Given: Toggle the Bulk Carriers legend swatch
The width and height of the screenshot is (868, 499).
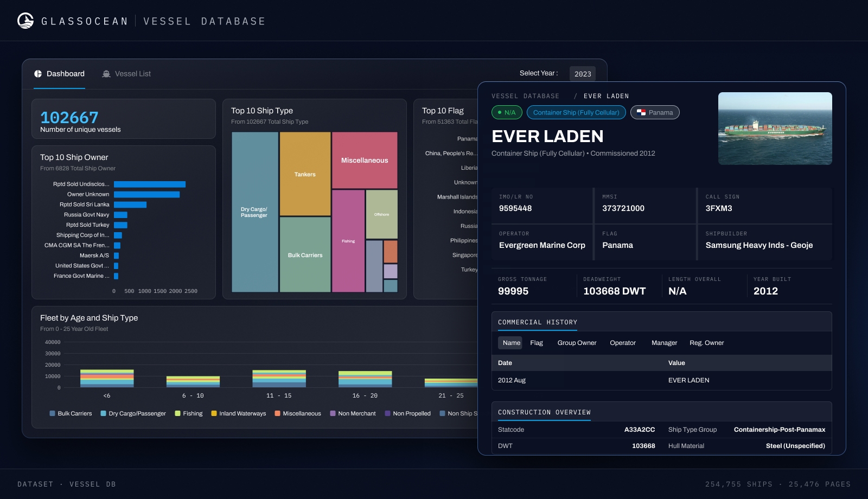Looking at the screenshot, I should coord(52,413).
